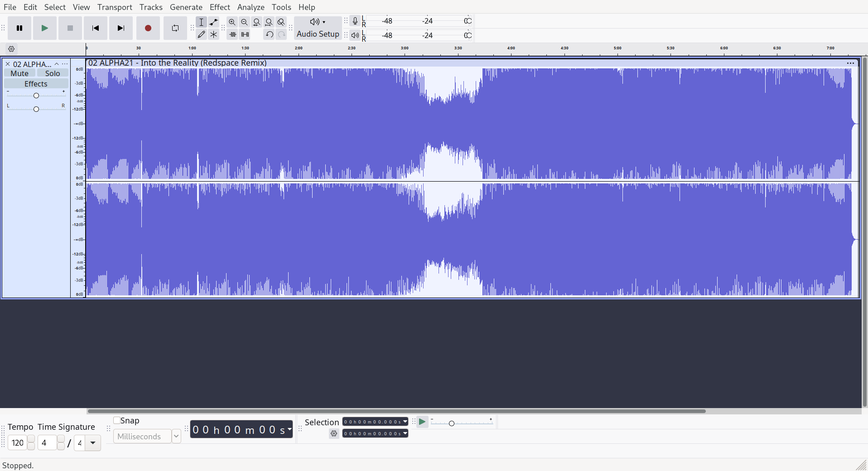Close the 02 ALPHA track
The width and height of the screenshot is (868, 471).
point(8,64)
